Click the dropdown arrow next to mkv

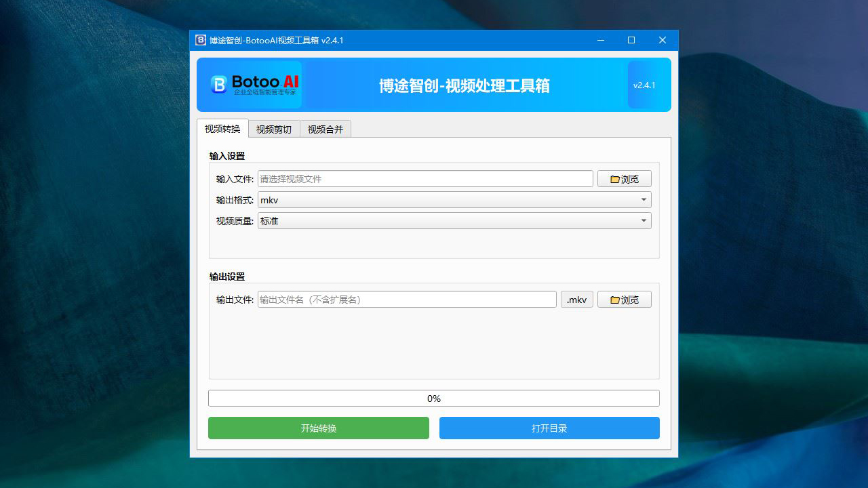[x=643, y=199]
